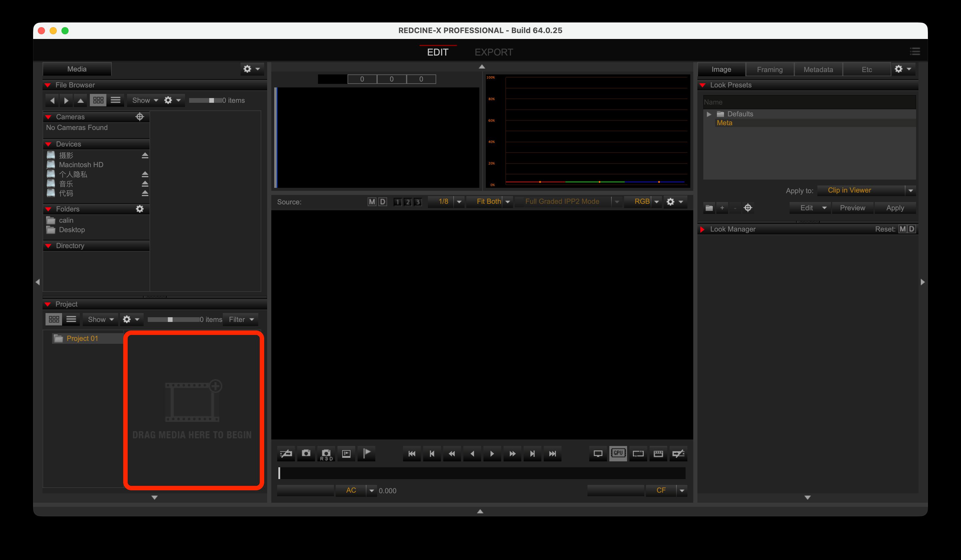Open the Etc tab

click(x=866, y=69)
